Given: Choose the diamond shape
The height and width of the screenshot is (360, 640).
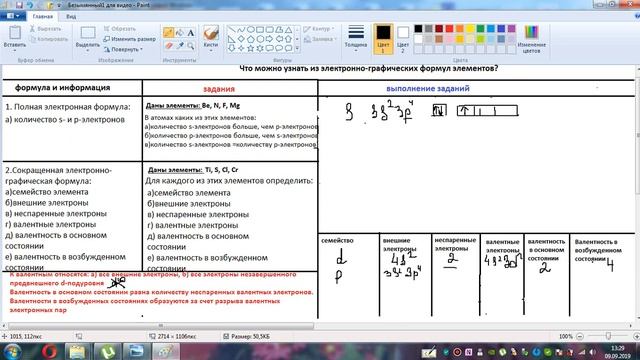Looking at the screenshot, I should tap(241, 39).
